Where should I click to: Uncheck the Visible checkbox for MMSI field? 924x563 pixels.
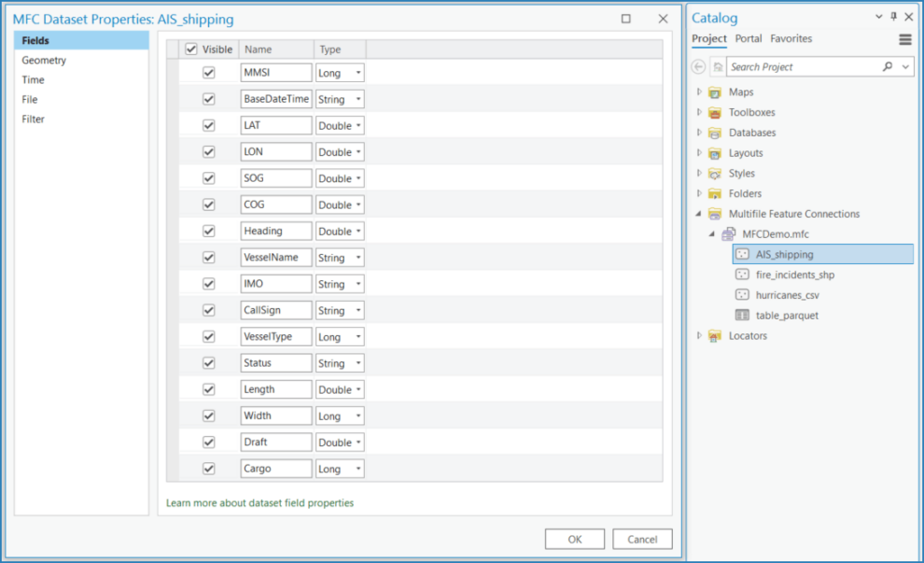(207, 72)
